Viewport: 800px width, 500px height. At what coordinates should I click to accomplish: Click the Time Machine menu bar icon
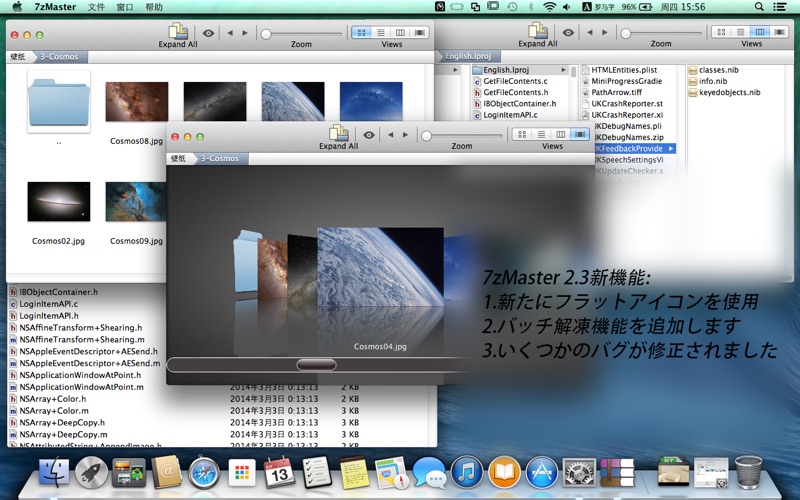[x=512, y=7]
